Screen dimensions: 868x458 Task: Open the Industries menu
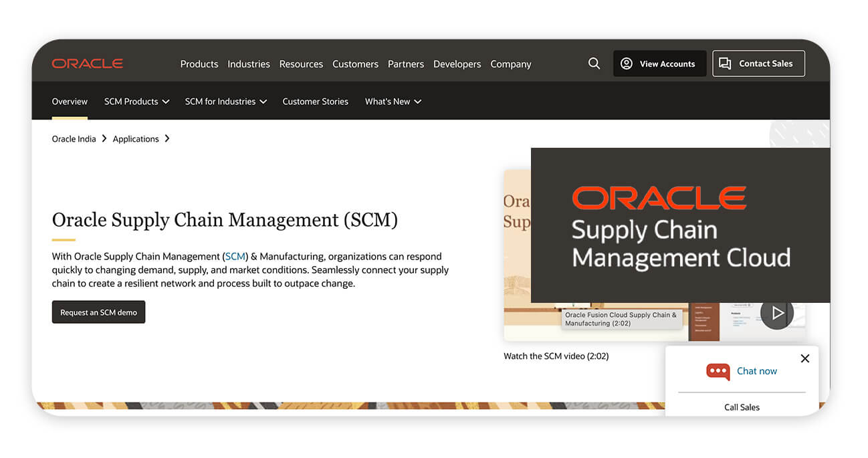coord(249,64)
